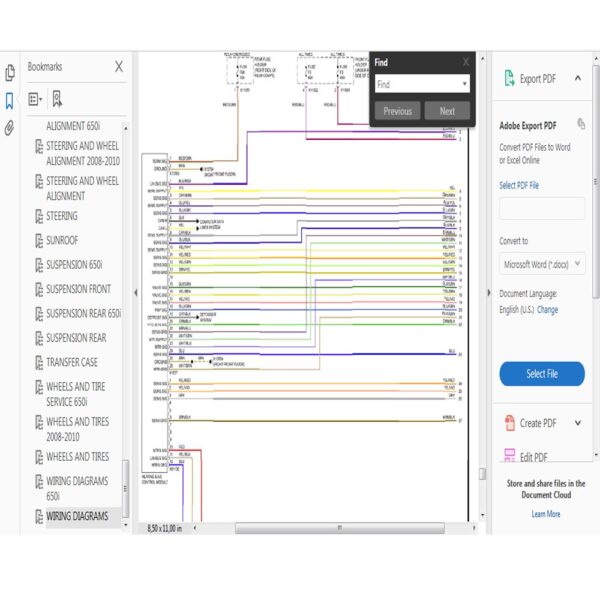Click the add new bookmark icon
The height and width of the screenshot is (600, 600).
(x=57, y=99)
